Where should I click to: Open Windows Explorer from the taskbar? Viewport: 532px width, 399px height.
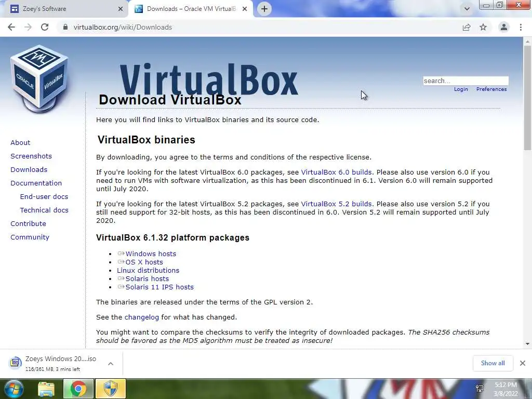[x=46, y=389]
